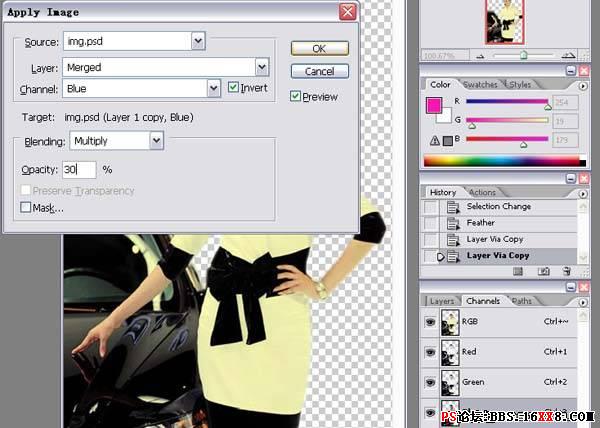The width and height of the screenshot is (600, 428).
Task: Switch to the Styles tab
Action: [x=520, y=85]
